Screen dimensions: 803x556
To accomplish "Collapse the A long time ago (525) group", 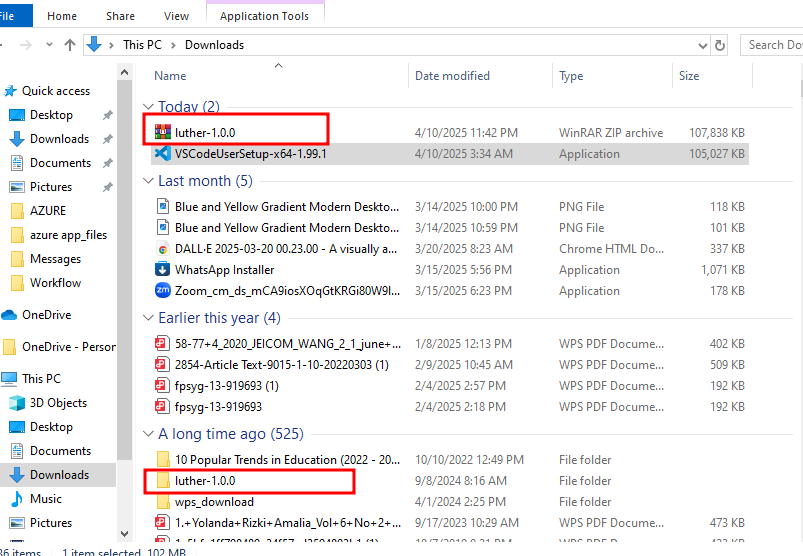I will (x=148, y=434).
